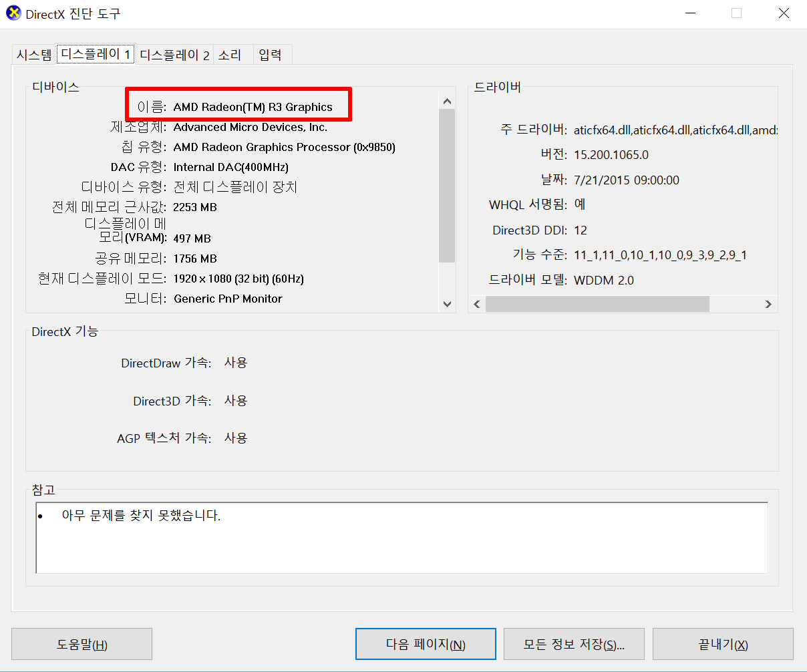Click device list scroll down arrow
The width and height of the screenshot is (807, 672).
[447, 304]
